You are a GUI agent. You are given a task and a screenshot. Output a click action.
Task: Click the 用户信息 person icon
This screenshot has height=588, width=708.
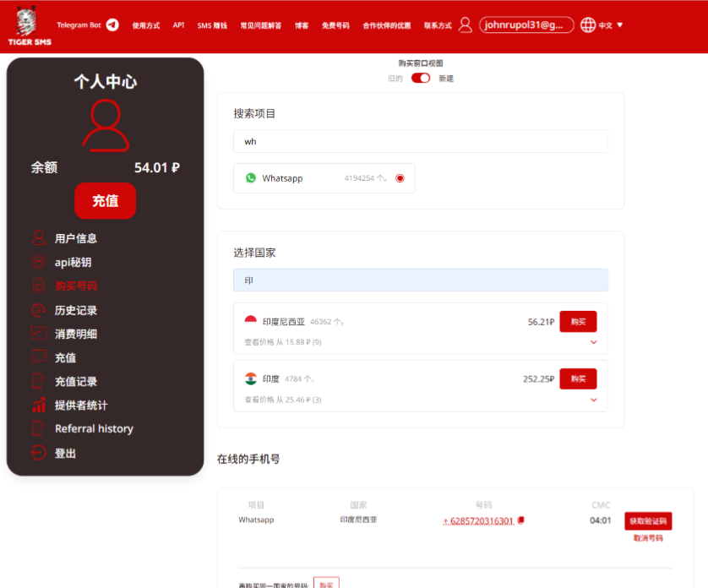point(39,237)
